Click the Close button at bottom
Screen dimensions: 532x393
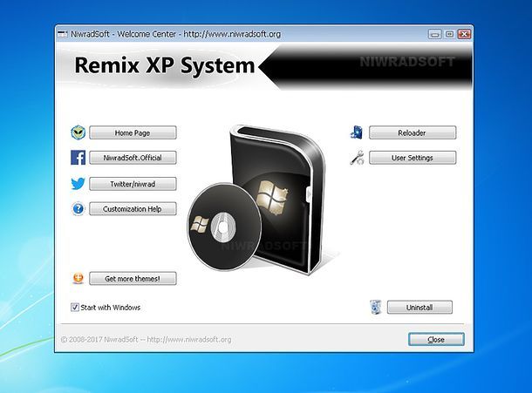pos(436,340)
